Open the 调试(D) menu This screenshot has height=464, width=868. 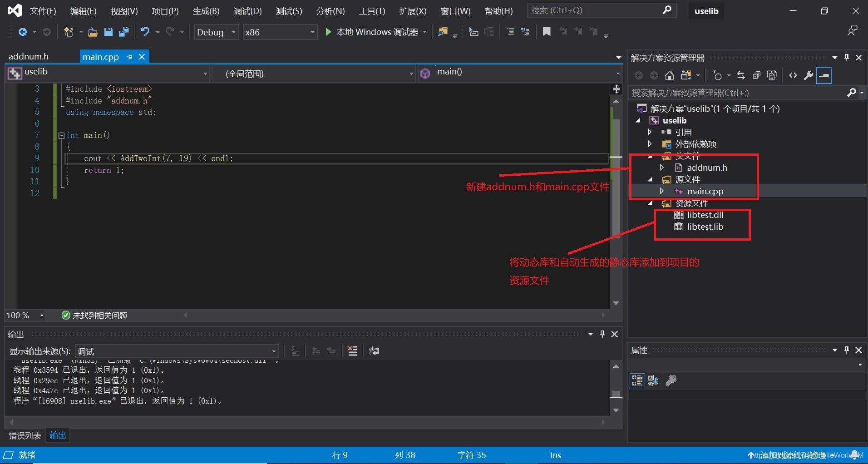tap(248, 11)
